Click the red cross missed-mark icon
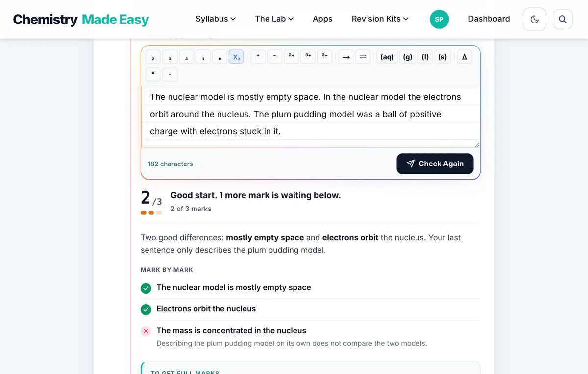588x374 pixels. pyautogui.click(x=146, y=331)
